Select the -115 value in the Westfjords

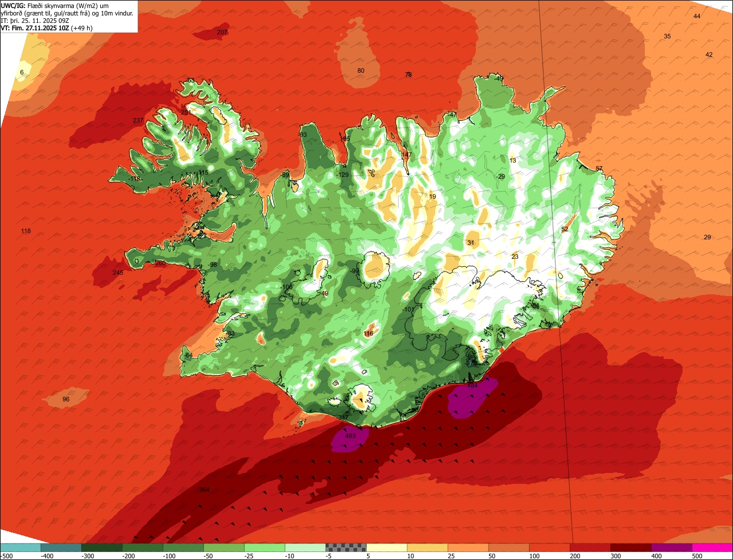[202, 172]
